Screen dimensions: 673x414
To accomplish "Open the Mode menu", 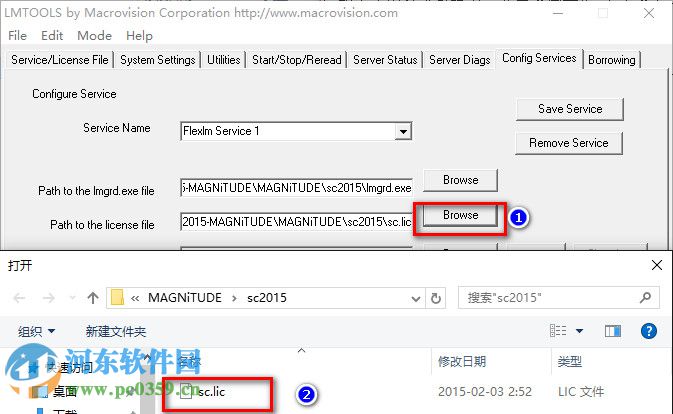I will click(x=94, y=36).
